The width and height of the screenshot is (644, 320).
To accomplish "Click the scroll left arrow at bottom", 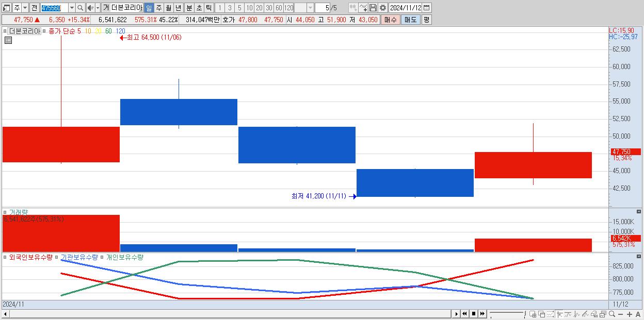I will pos(5,314).
